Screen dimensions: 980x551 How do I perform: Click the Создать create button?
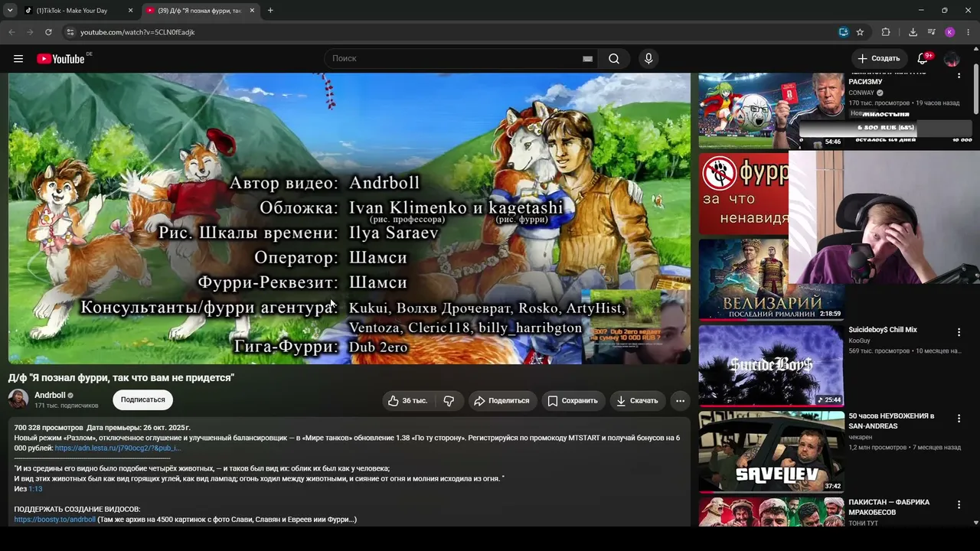pos(879,59)
